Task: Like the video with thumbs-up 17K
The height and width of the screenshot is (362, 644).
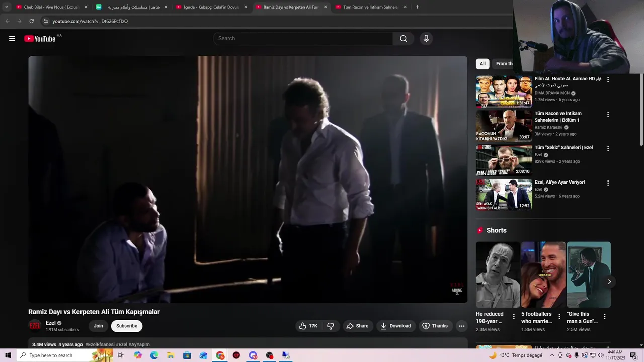Action: pos(308,326)
